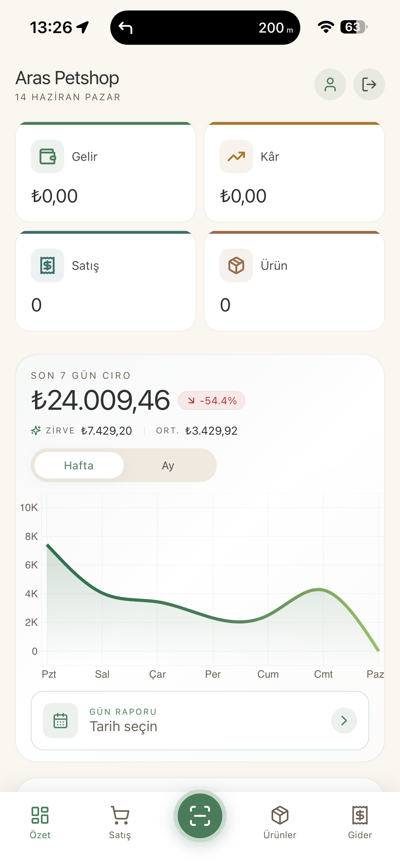The height and width of the screenshot is (868, 400).
Task: Tap the calendar icon in Gün Raporu
Action: point(60,721)
